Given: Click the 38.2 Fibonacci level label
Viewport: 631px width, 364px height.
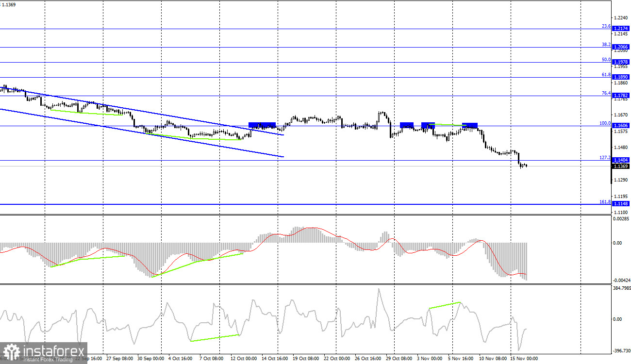Looking at the screenshot, I should tap(606, 44).
